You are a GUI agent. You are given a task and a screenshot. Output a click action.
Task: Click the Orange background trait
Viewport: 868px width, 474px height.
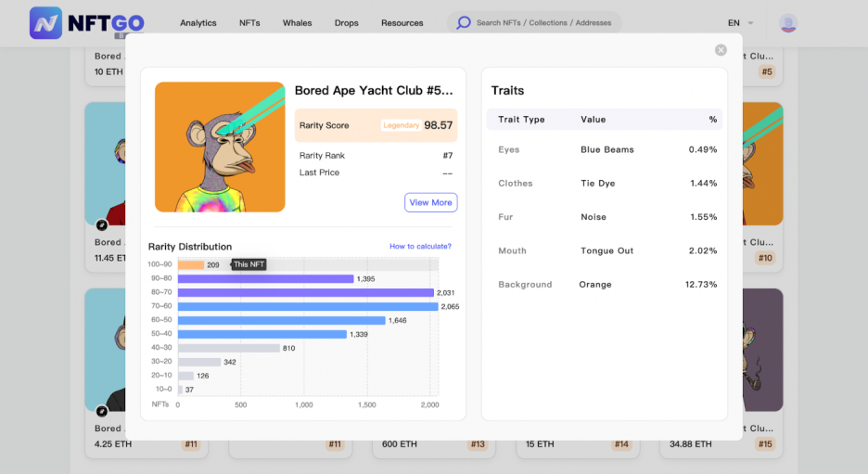pos(595,285)
